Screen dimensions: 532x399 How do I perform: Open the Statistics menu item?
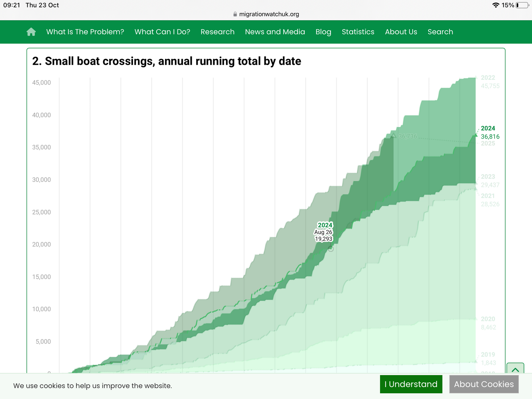(x=358, y=32)
